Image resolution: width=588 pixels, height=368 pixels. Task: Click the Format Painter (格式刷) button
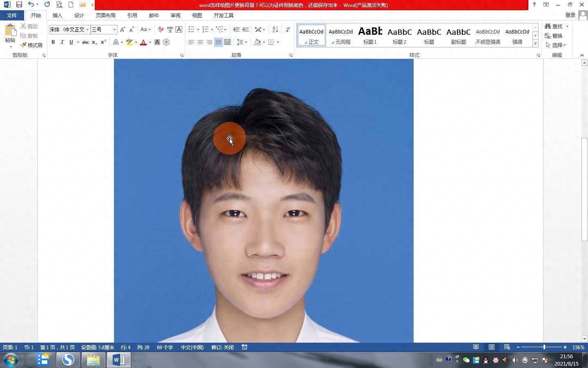click(31, 45)
